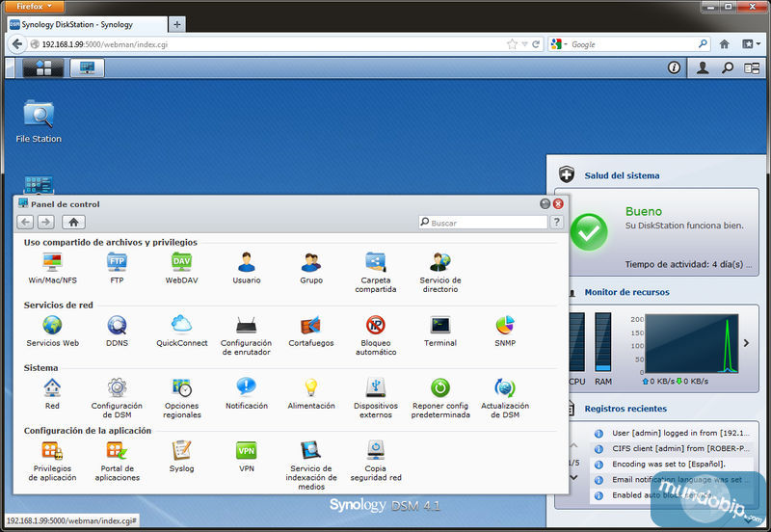Go back in Panel de control
Image resolution: width=771 pixels, height=532 pixels.
25,223
